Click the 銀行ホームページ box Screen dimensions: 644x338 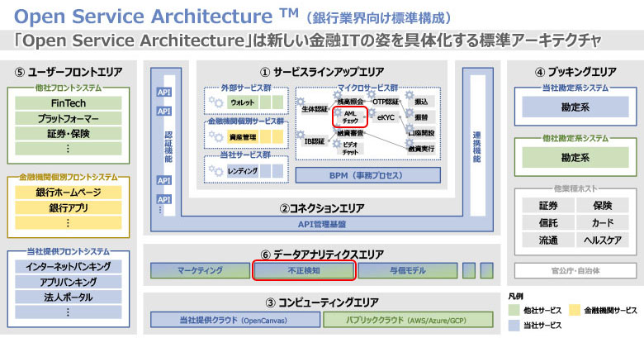69,192
